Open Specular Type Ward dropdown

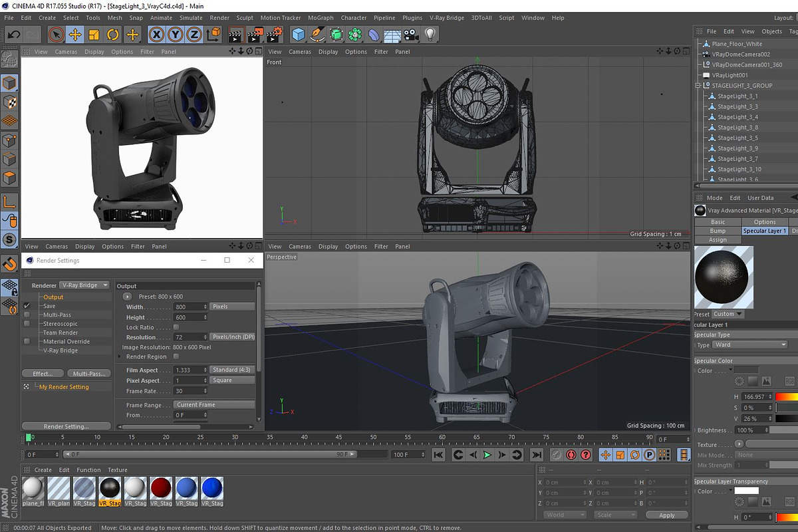click(x=750, y=345)
